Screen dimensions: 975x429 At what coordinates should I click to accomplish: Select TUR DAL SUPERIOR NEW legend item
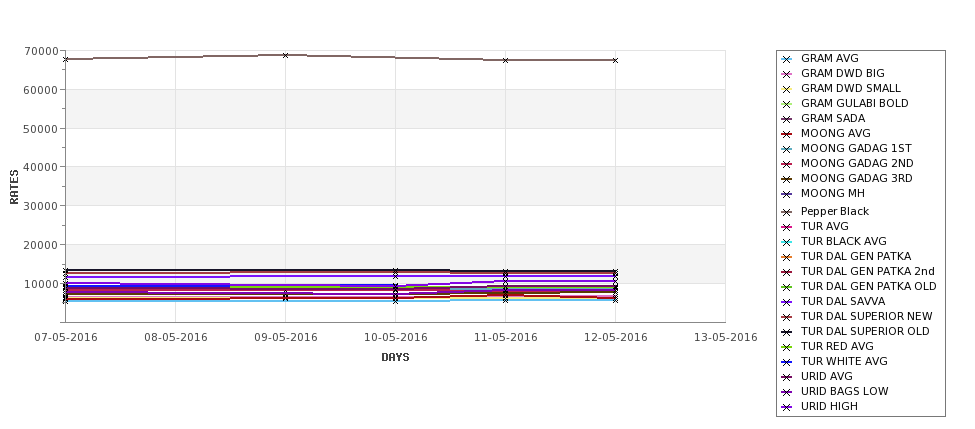click(857, 316)
